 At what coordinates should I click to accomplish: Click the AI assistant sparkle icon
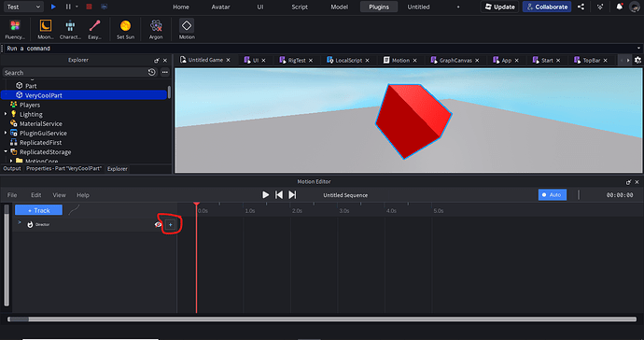tap(600, 7)
